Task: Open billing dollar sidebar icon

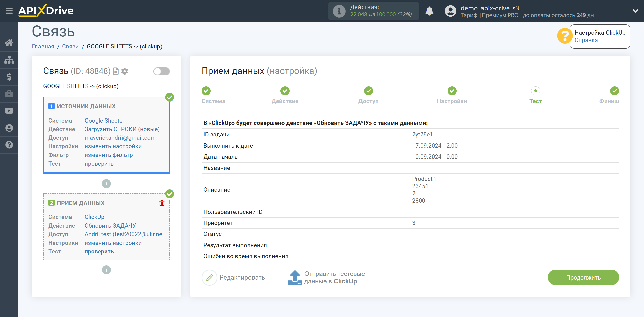Action: [x=9, y=77]
